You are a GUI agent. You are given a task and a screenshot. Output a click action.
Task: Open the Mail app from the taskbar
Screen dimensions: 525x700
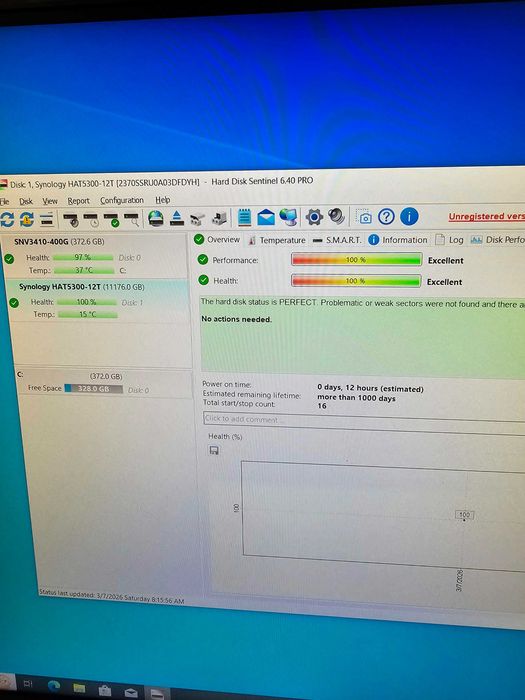(131, 692)
